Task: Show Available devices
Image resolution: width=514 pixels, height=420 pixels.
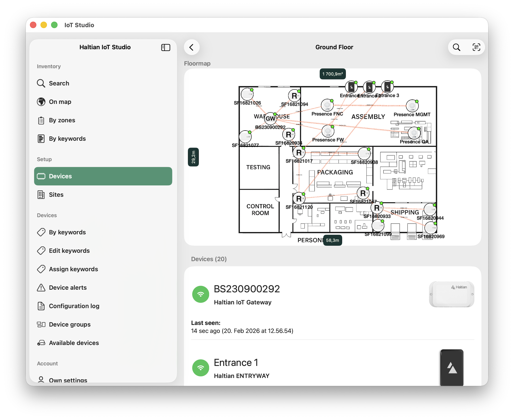Action: pos(74,343)
